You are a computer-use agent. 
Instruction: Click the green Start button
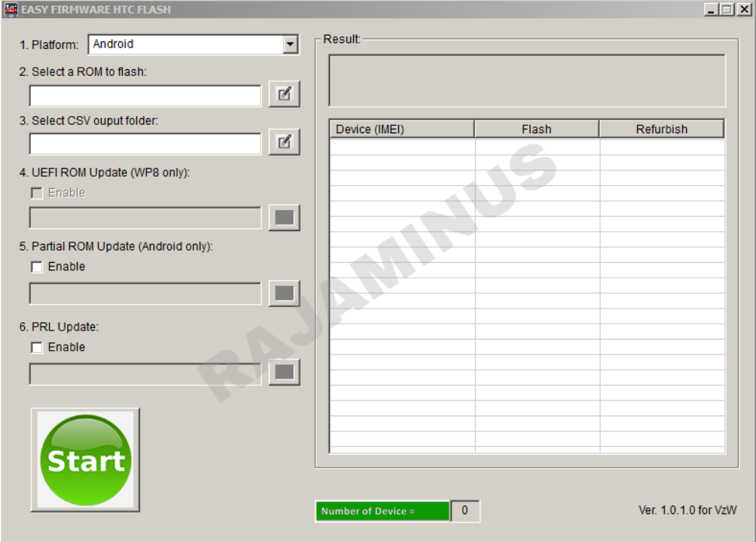pyautogui.click(x=86, y=460)
